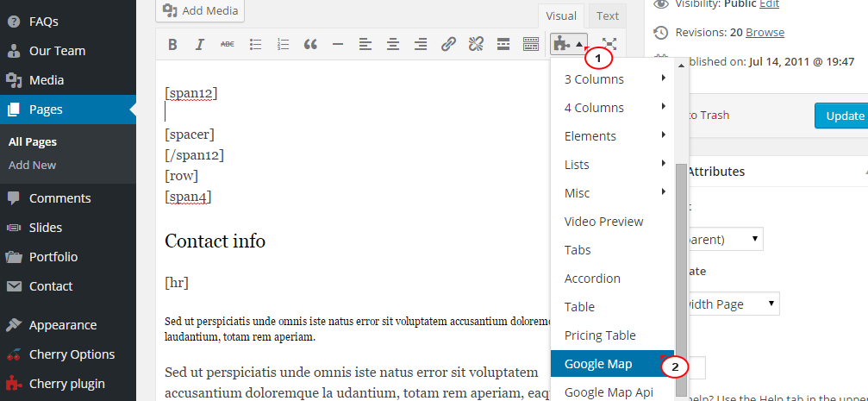Expand the Elements submenu
Viewport: 868px width, 401px height.
[613, 136]
